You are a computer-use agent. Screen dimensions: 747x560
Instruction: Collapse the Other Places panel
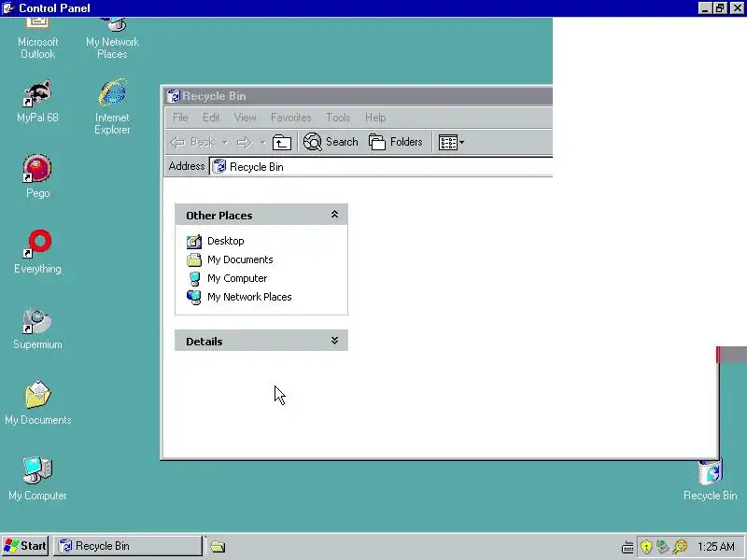[334, 215]
